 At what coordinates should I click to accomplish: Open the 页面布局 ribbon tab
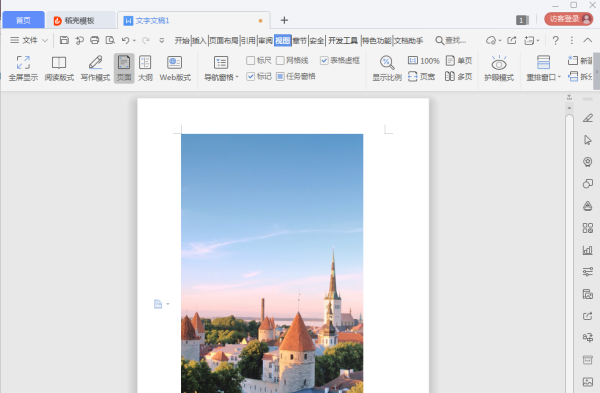(x=224, y=41)
